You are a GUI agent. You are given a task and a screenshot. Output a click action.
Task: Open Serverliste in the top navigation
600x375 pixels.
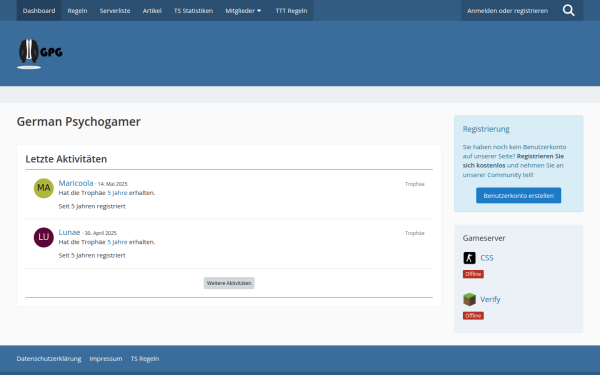115,10
